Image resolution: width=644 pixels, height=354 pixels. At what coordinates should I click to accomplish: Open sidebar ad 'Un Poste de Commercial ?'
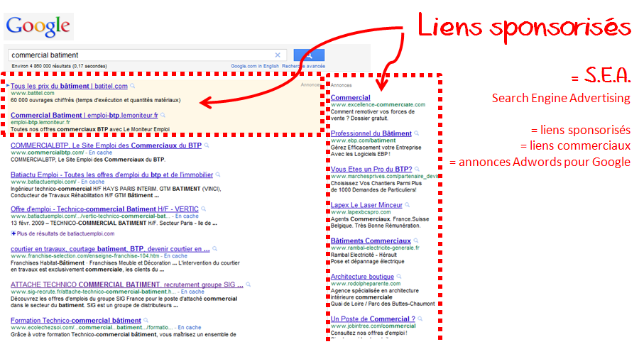pos(373,319)
